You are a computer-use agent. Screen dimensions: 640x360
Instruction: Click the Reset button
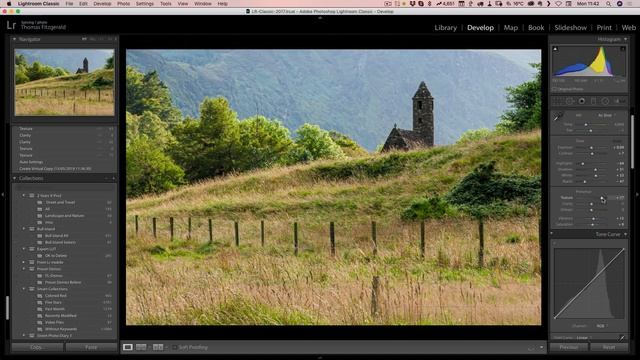(609, 347)
